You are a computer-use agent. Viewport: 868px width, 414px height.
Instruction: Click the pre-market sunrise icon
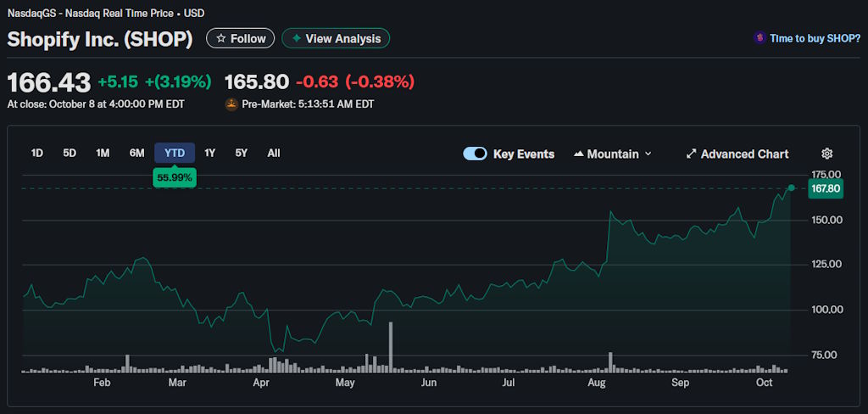point(231,104)
